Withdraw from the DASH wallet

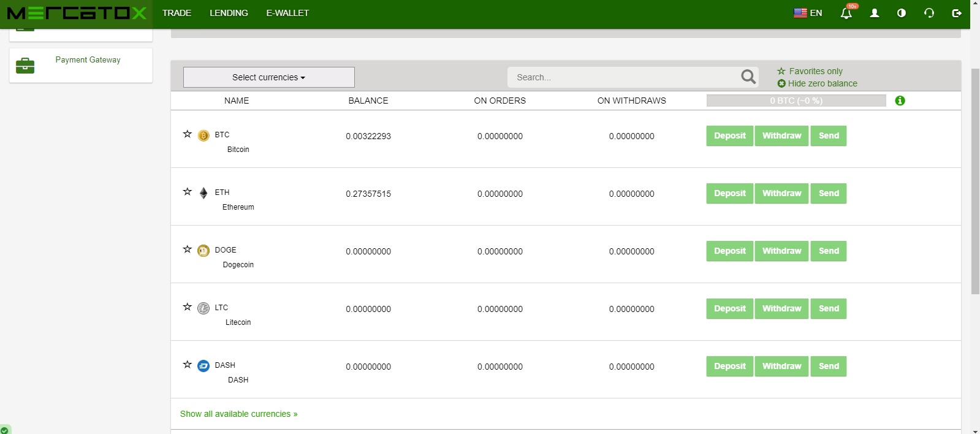tap(781, 366)
